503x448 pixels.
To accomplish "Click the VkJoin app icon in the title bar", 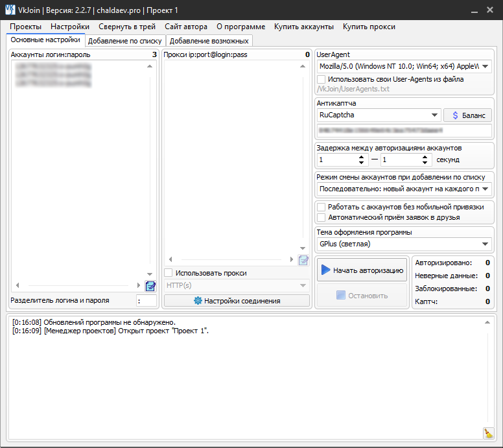I will 9,10.
